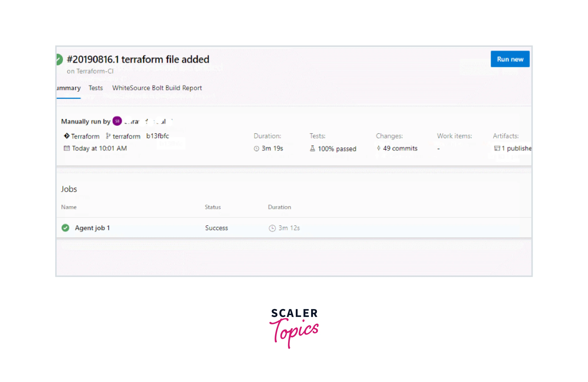
Task: View the 100% passed tests link
Action: [x=337, y=149]
